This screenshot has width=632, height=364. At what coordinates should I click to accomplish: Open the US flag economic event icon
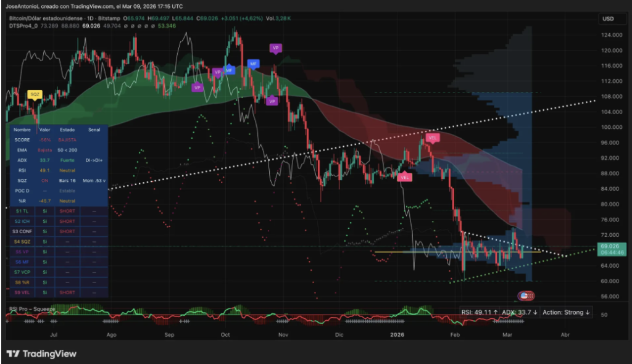(526, 296)
